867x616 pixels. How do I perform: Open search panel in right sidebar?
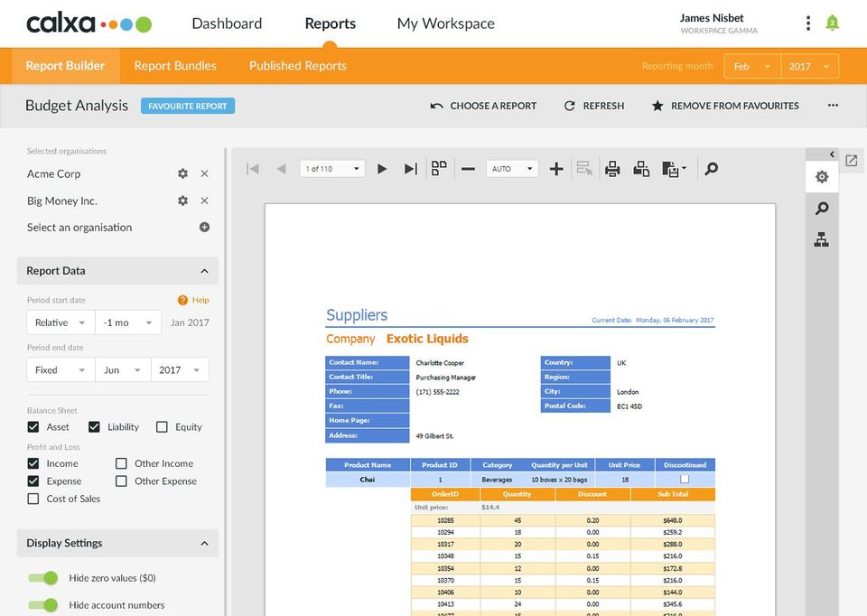click(x=822, y=209)
